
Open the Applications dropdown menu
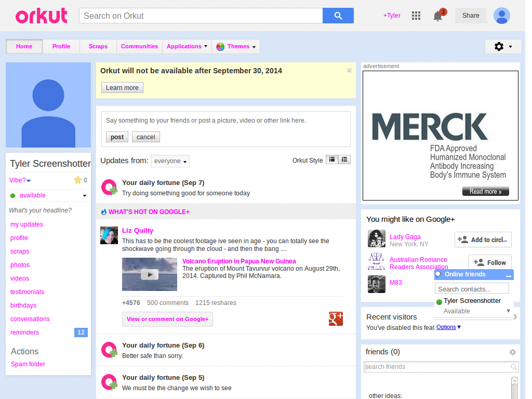click(187, 46)
